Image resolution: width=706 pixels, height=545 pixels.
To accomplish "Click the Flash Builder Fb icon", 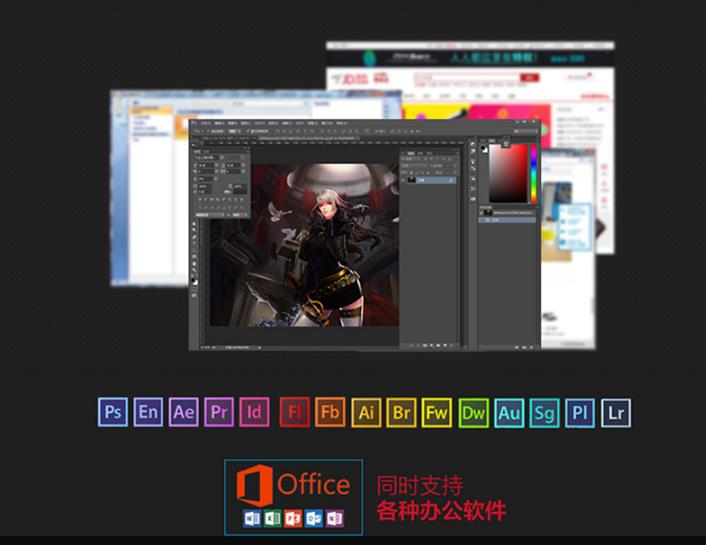I will [x=330, y=412].
